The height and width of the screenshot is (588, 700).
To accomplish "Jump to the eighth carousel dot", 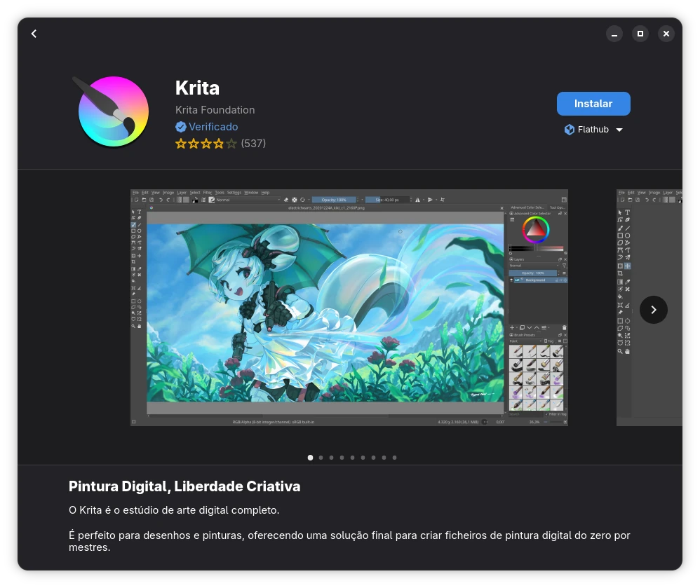I will point(384,457).
